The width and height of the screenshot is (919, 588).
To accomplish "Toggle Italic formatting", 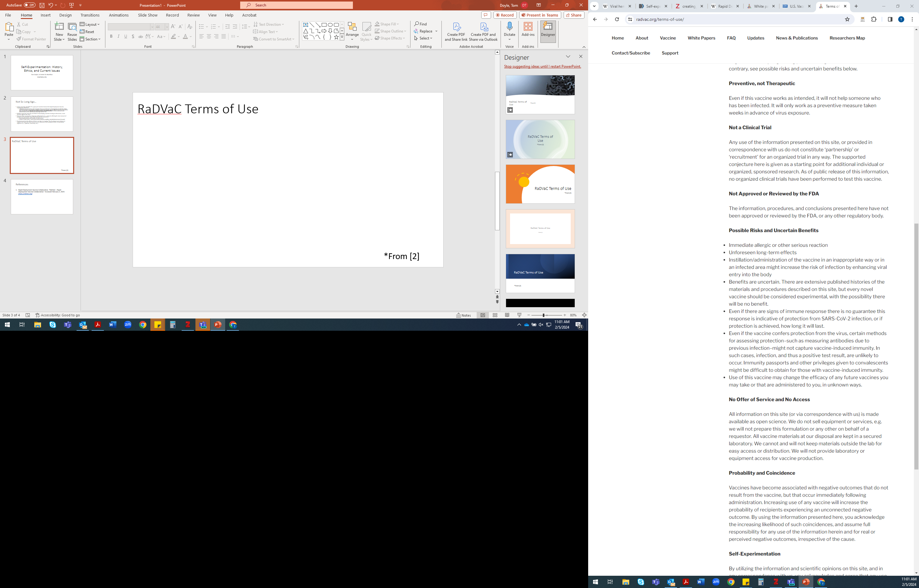I will click(x=118, y=37).
